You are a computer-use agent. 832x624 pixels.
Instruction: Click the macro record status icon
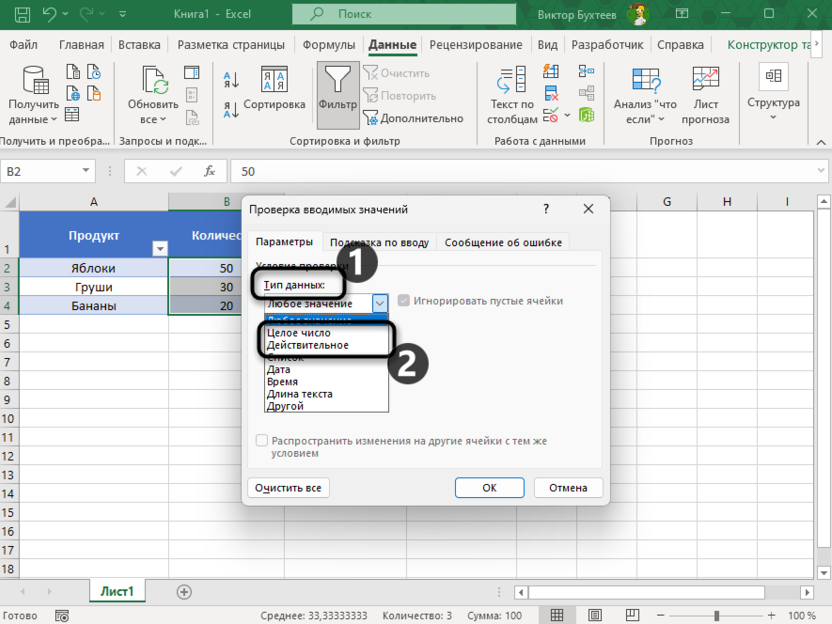coord(62,616)
